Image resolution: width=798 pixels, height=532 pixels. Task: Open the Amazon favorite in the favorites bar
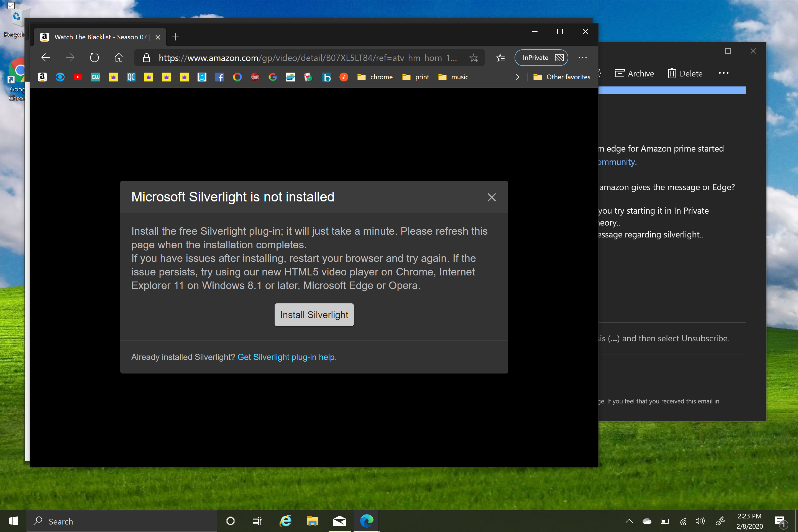(x=42, y=77)
